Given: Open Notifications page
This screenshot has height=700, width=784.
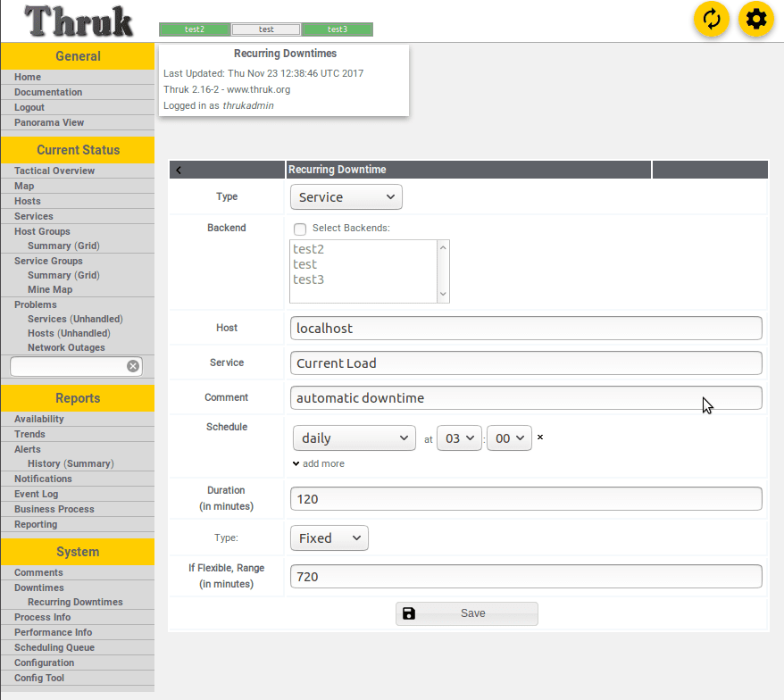Looking at the screenshot, I should coord(43,479).
